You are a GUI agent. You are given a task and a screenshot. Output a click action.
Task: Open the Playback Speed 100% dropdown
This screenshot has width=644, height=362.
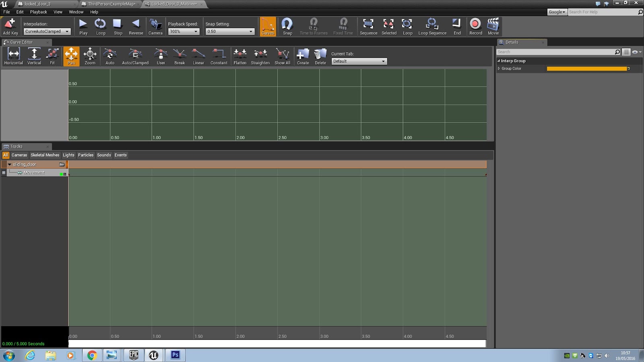[x=184, y=31]
